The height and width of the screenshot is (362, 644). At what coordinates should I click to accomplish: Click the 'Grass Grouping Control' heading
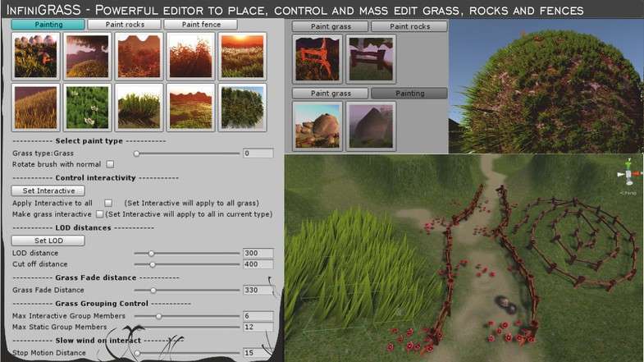coord(102,304)
